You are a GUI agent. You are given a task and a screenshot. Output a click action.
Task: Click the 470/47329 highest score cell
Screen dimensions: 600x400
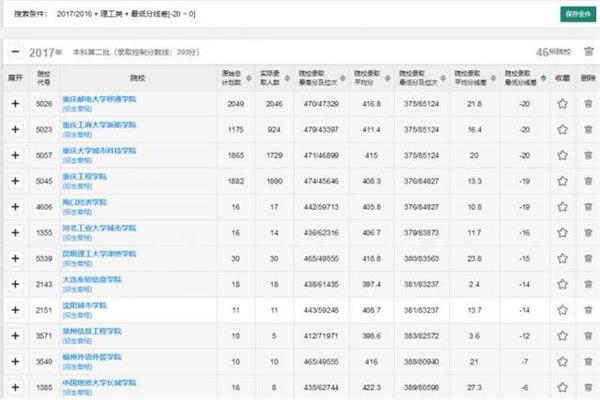tap(321, 104)
